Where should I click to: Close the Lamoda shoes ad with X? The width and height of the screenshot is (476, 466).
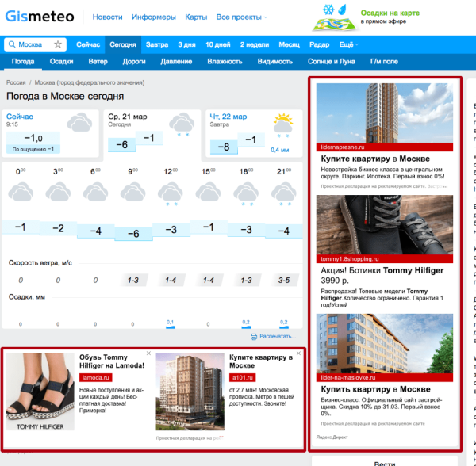point(148,353)
